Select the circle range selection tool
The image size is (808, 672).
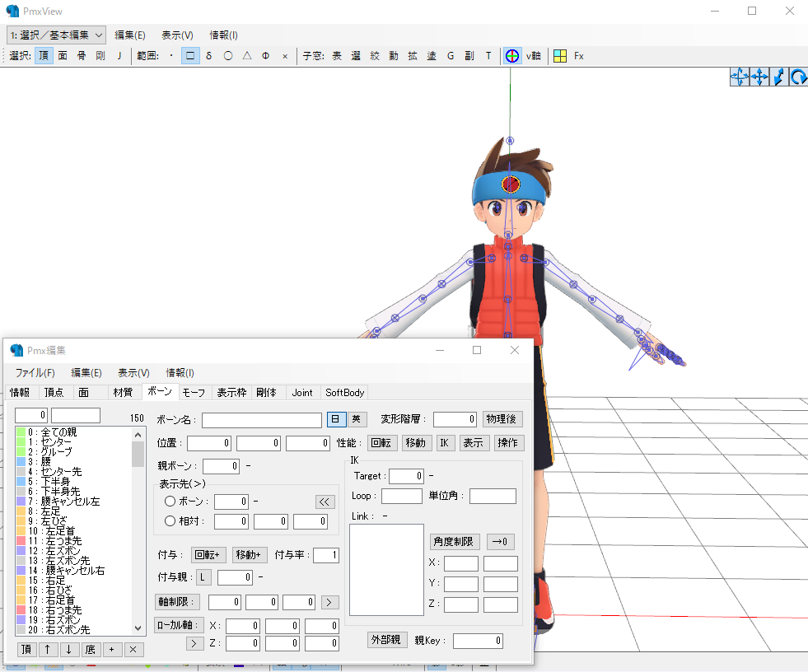pos(228,56)
